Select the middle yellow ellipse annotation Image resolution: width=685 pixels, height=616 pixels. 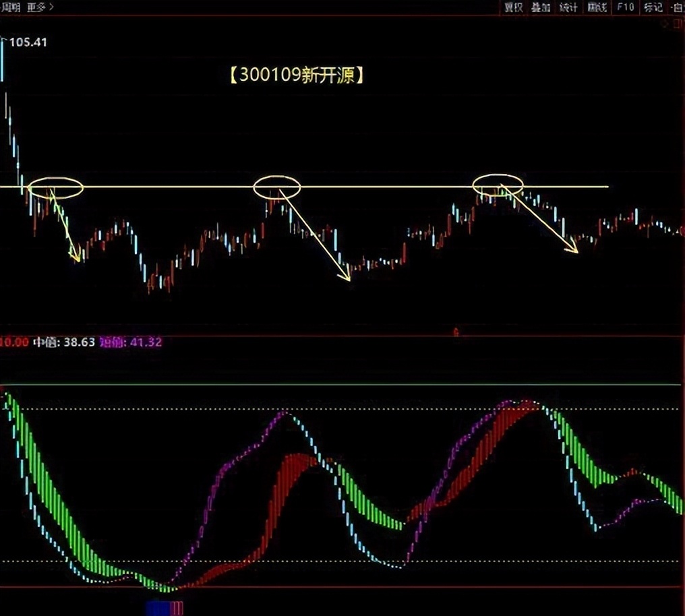tap(276, 187)
